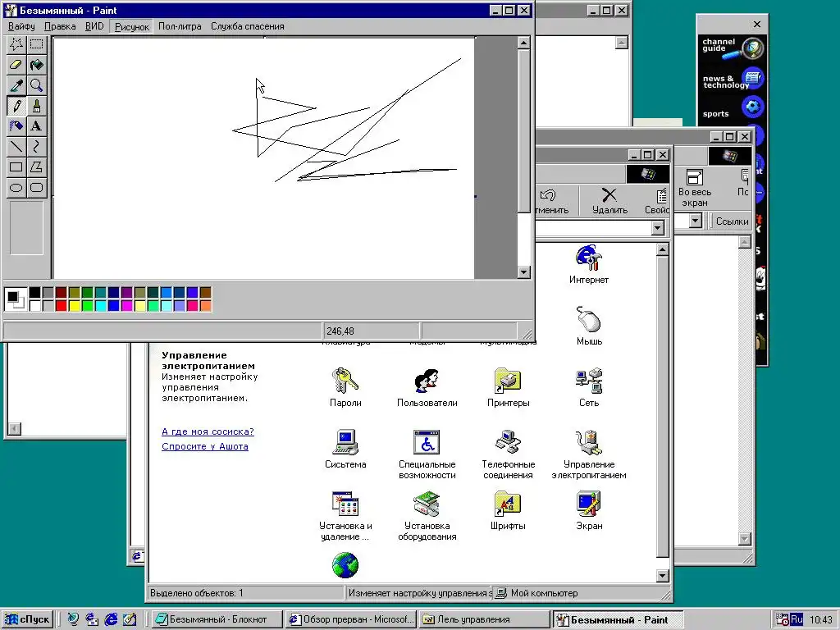840x630 pixels.
Task: Select the Ellipse shape tool
Action: tap(16, 187)
